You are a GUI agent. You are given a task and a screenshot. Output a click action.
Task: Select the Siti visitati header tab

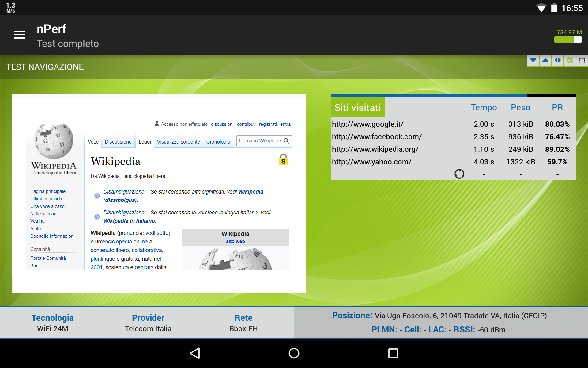click(x=358, y=107)
